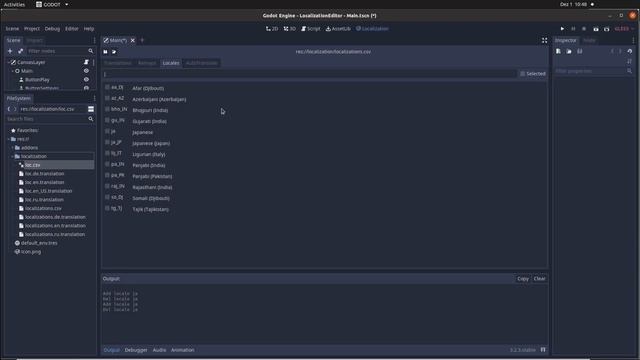This screenshot has width=640, height=360.
Task: Click the Search files field
Action: (x=50, y=119)
